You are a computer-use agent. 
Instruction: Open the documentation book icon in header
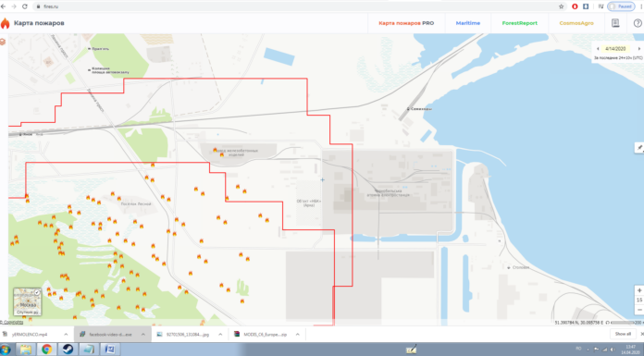click(x=615, y=23)
